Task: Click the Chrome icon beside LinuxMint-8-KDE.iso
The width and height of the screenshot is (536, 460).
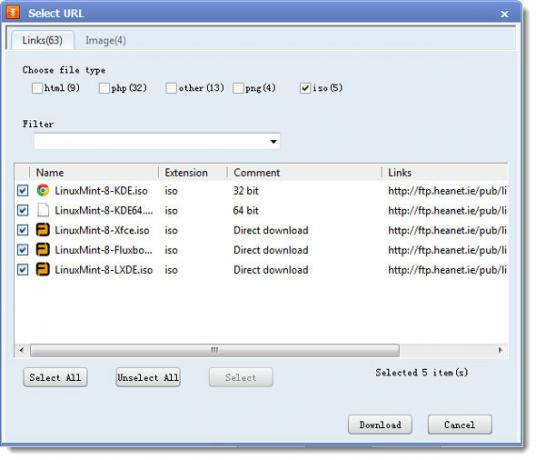Action: point(43,190)
